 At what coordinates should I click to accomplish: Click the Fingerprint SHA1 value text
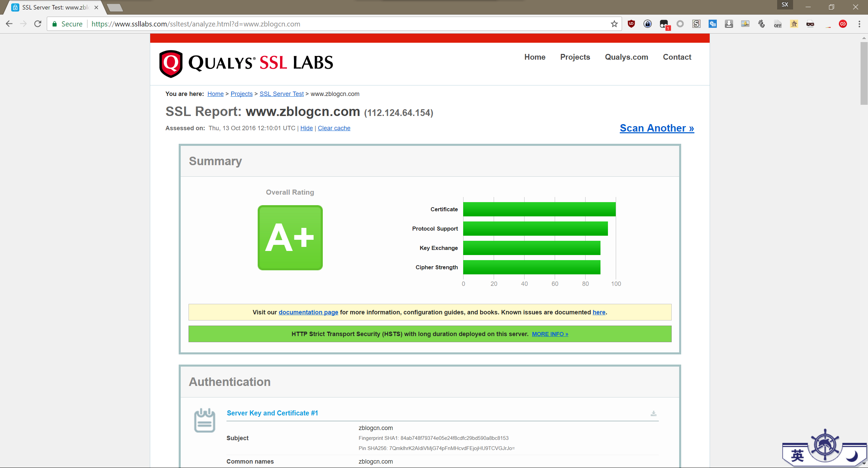454,438
